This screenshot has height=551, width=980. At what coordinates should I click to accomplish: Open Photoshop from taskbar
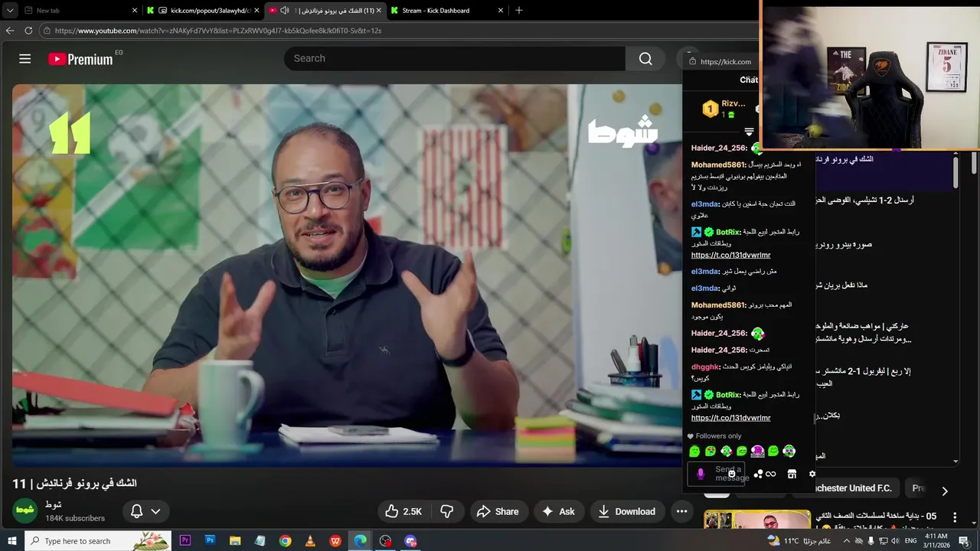click(210, 541)
